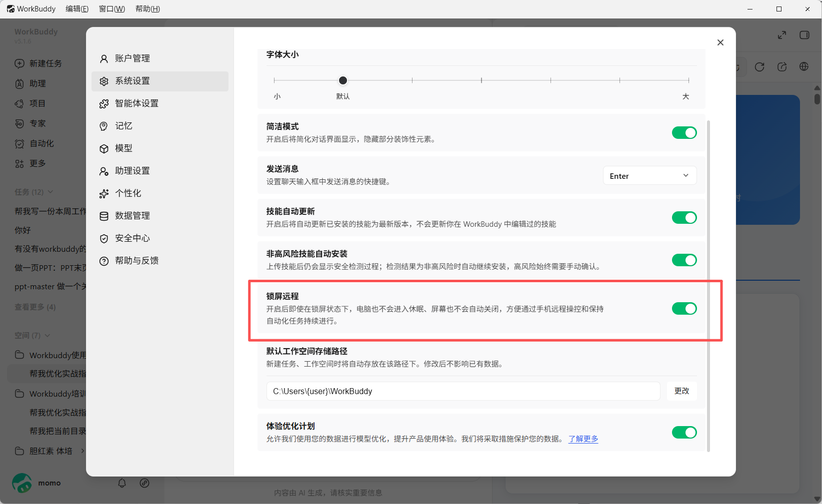
Task: Click 更改 button for storage path
Action: tap(681, 391)
